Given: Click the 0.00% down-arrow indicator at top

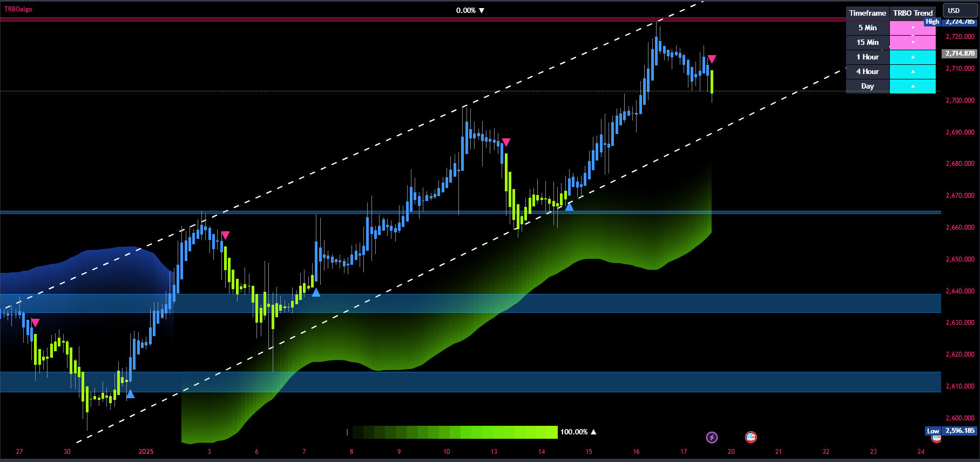Looking at the screenshot, I should click(x=470, y=10).
